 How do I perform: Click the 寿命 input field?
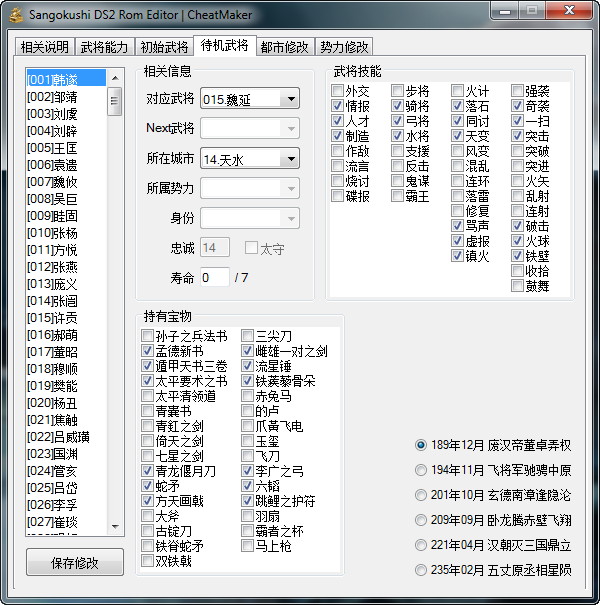(x=214, y=277)
